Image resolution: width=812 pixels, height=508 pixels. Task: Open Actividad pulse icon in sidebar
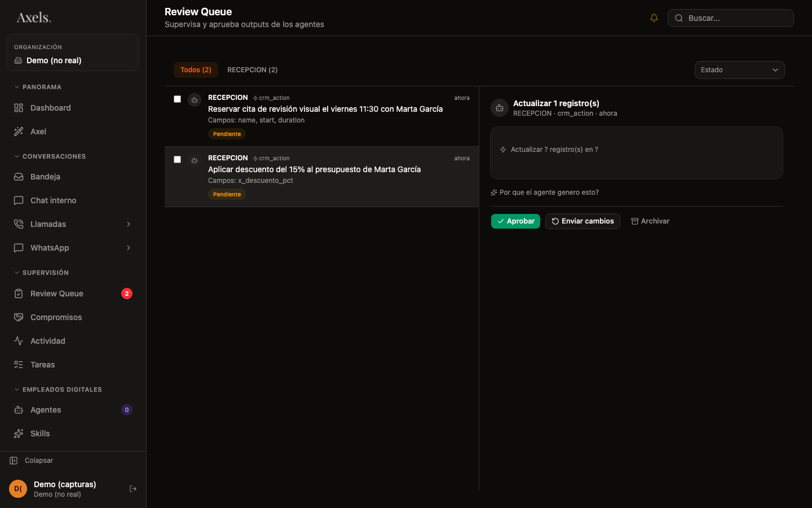(19, 341)
